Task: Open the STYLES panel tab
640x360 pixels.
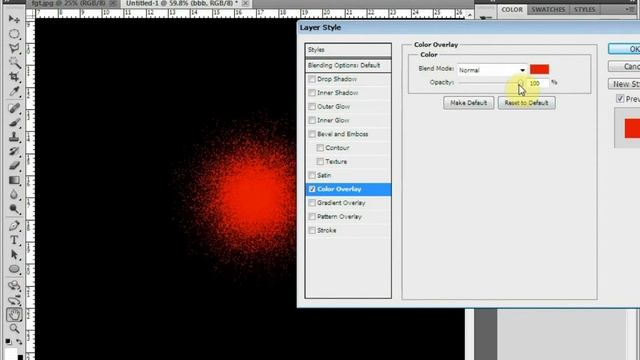Action: tap(584, 9)
